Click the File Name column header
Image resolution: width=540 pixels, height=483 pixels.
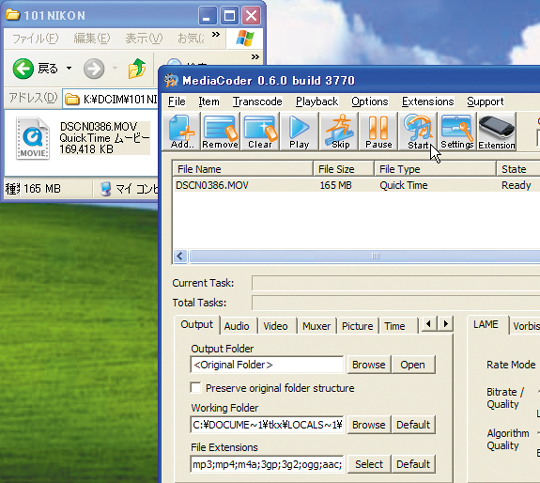(x=243, y=169)
